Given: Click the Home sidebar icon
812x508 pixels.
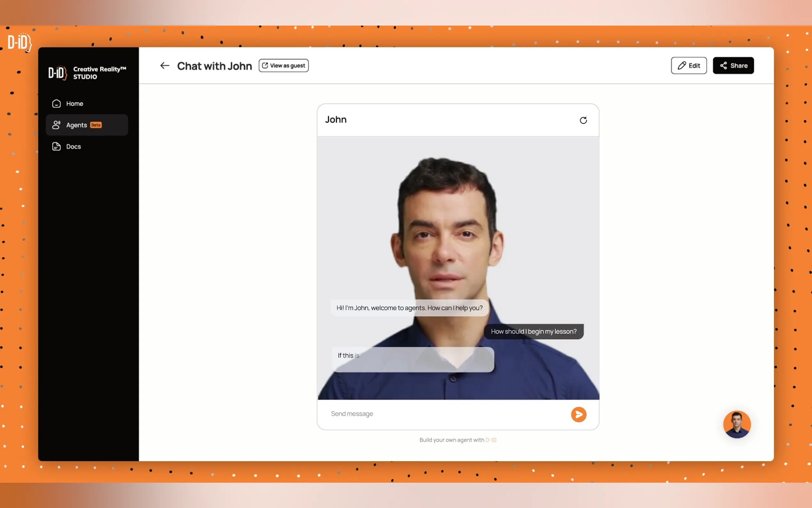Looking at the screenshot, I should (56, 103).
